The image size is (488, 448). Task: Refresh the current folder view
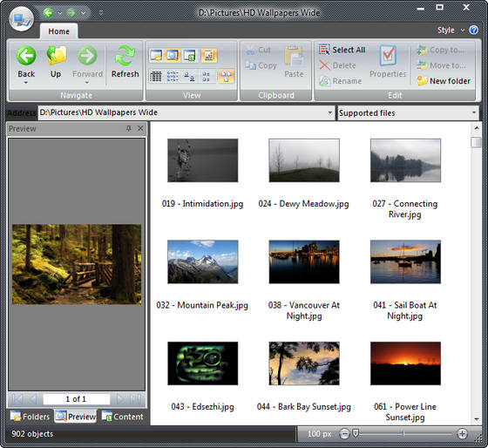(125, 62)
